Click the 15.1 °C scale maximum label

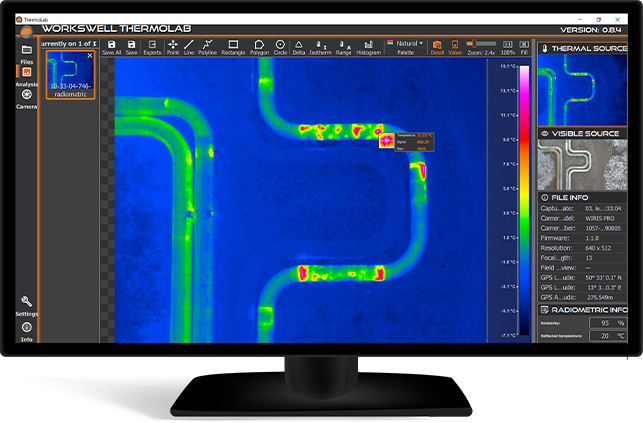[x=508, y=66]
